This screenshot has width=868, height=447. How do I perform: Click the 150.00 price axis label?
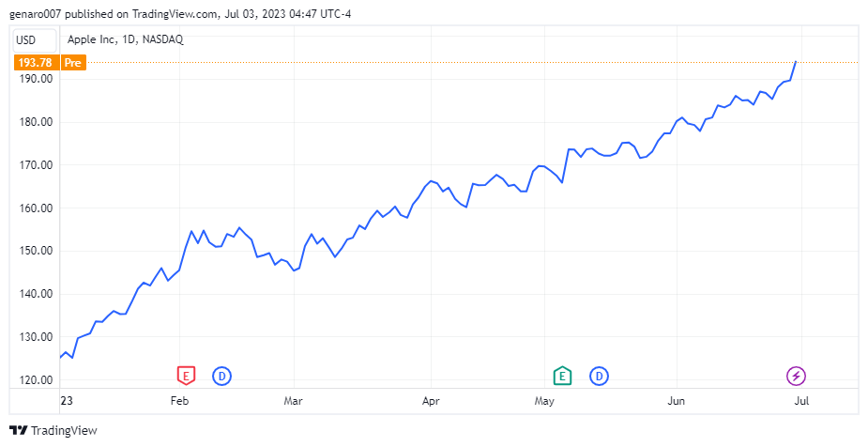click(36, 251)
